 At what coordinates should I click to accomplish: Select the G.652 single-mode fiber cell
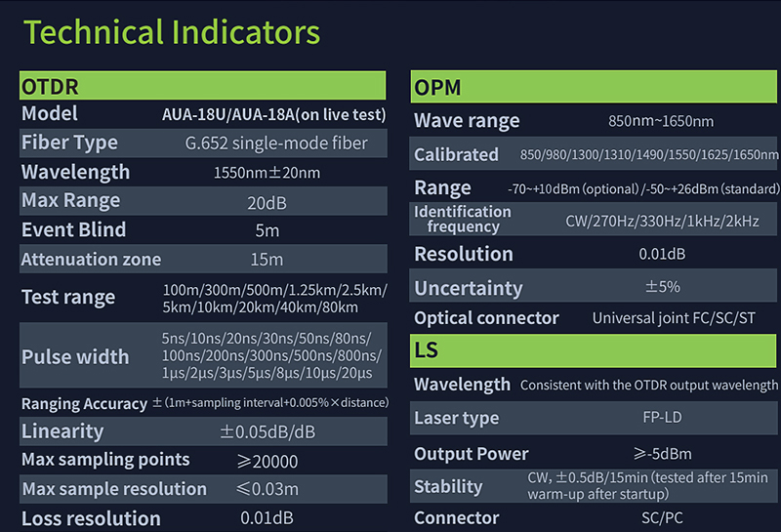point(276,143)
